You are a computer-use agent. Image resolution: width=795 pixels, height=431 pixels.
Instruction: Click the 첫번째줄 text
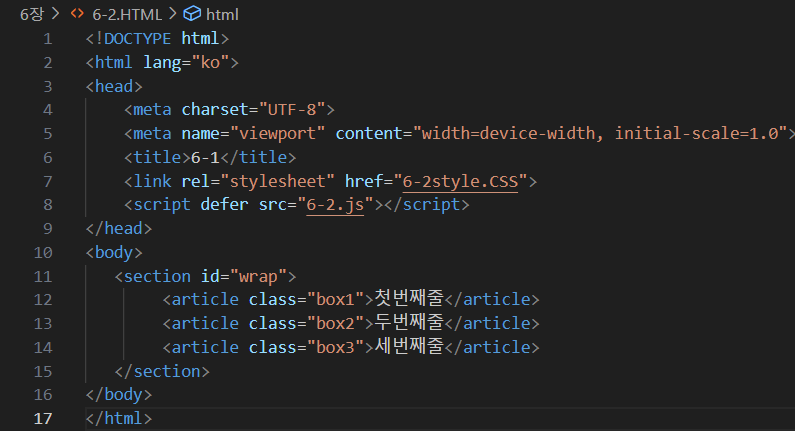409,298
